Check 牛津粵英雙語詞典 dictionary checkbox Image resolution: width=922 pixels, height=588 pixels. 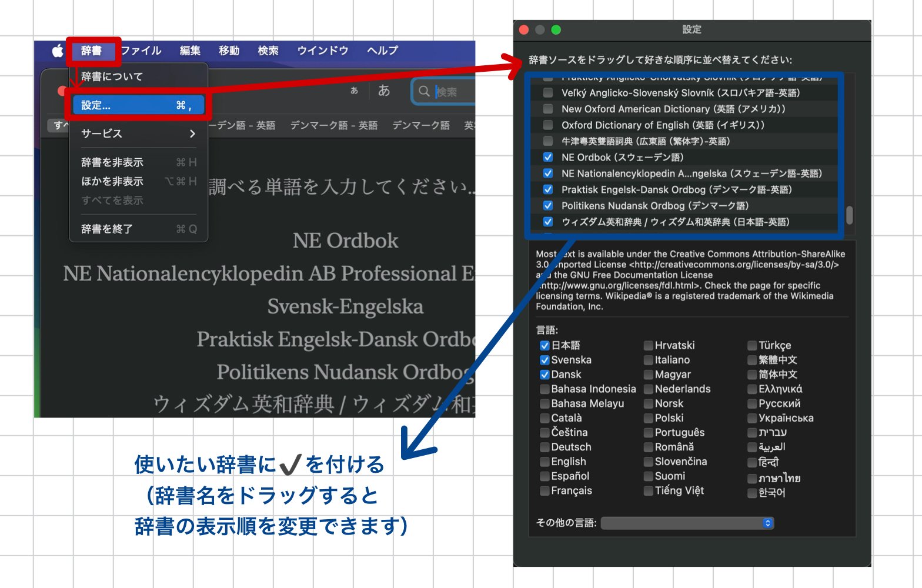548,141
